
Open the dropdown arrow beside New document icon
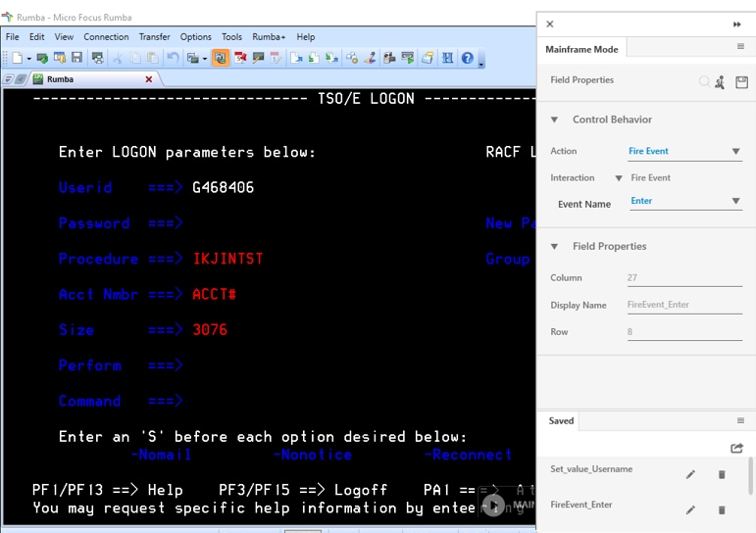coord(29,59)
